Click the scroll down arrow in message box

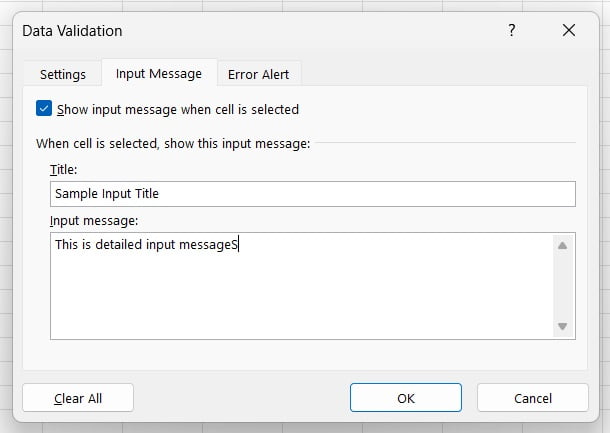[x=562, y=326]
